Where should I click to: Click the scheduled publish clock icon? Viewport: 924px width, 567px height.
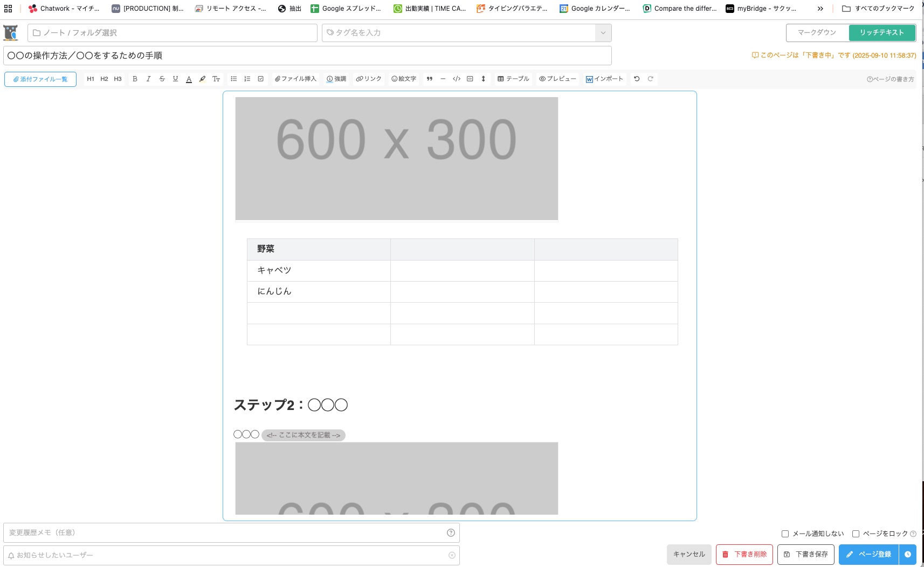[x=908, y=554]
